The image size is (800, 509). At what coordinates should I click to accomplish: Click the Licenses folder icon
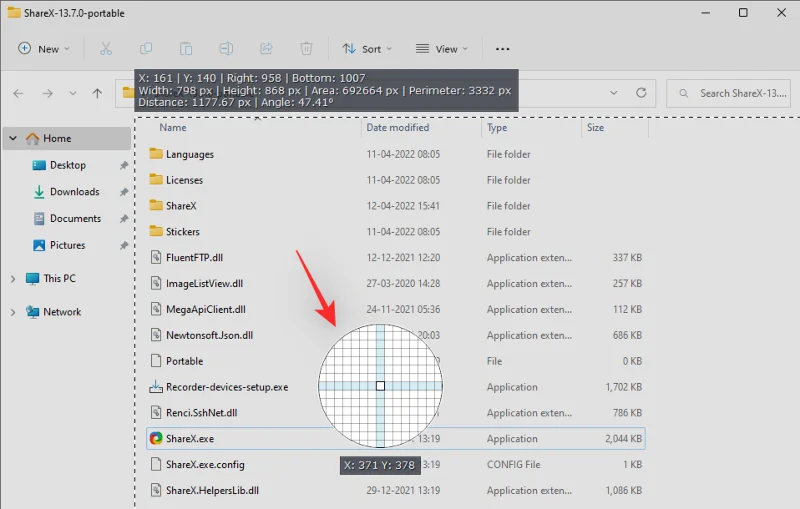(156, 180)
